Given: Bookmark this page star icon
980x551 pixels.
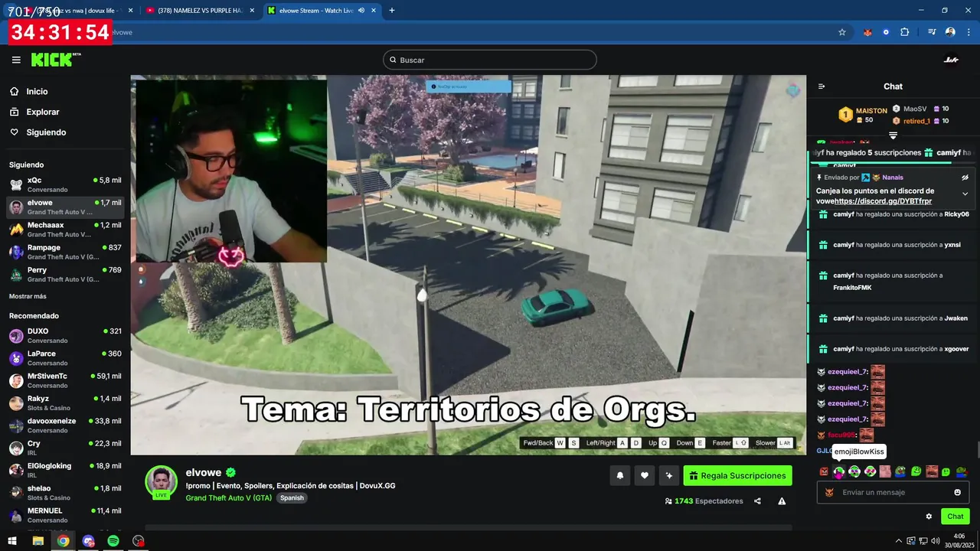Looking at the screenshot, I should click(842, 32).
